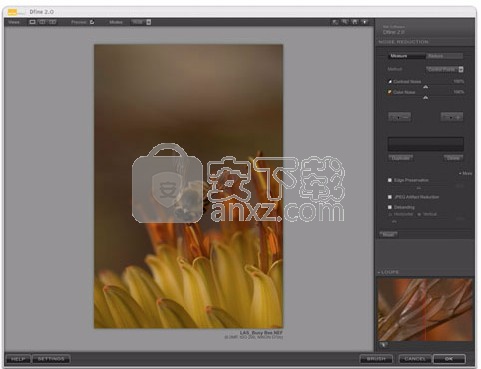481x369 pixels.
Task: Adjust the Contrast Noise slider handle
Action: click(x=426, y=87)
